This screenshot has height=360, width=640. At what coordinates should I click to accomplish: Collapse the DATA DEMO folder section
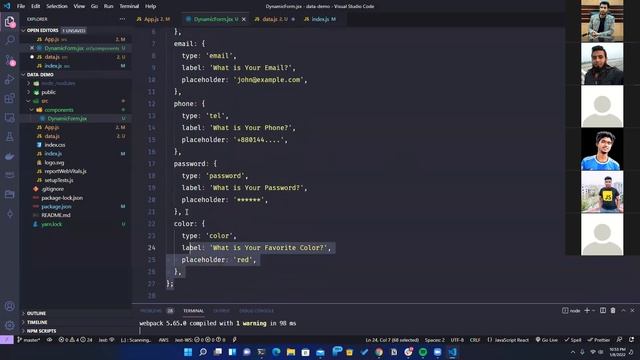pyautogui.click(x=23, y=75)
